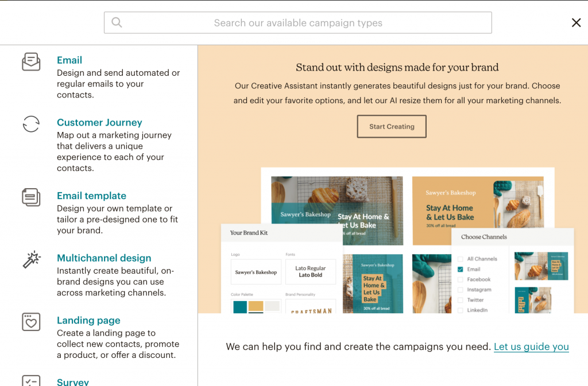The height and width of the screenshot is (386, 588).
Task: Click the Lato Regular fonts box
Action: [311, 272]
